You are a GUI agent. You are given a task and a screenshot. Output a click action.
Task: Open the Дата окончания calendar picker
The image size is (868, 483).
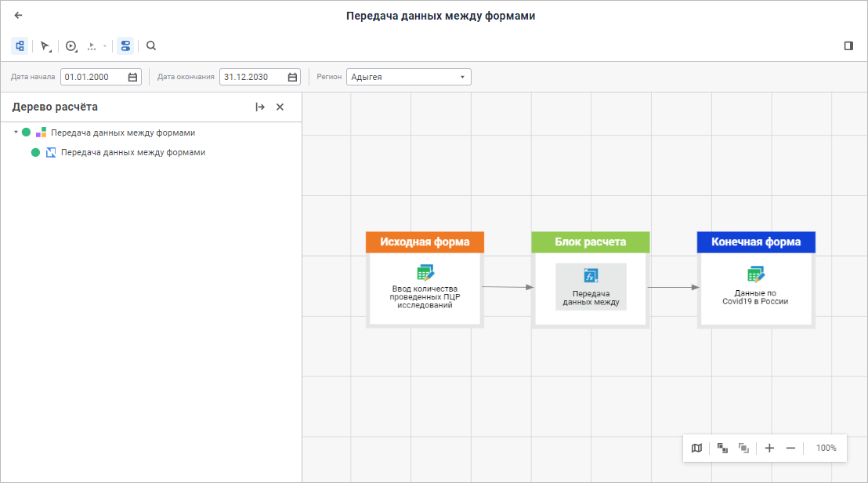(x=292, y=77)
